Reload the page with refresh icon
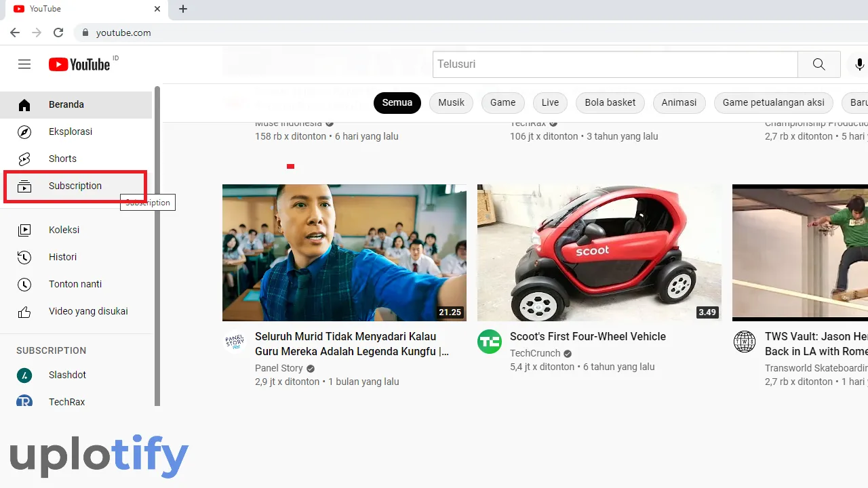868x488 pixels. 58,33
